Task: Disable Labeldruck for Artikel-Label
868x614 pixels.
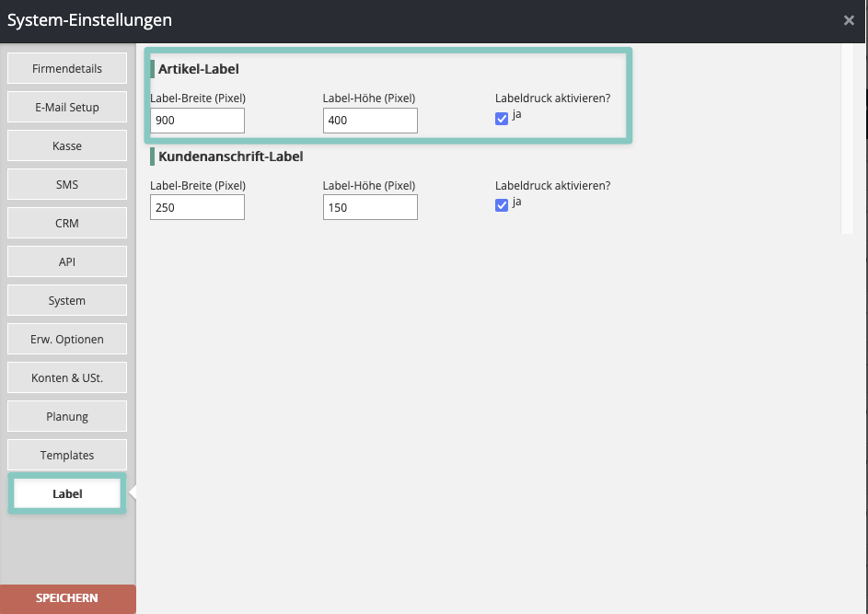Action: click(502, 119)
